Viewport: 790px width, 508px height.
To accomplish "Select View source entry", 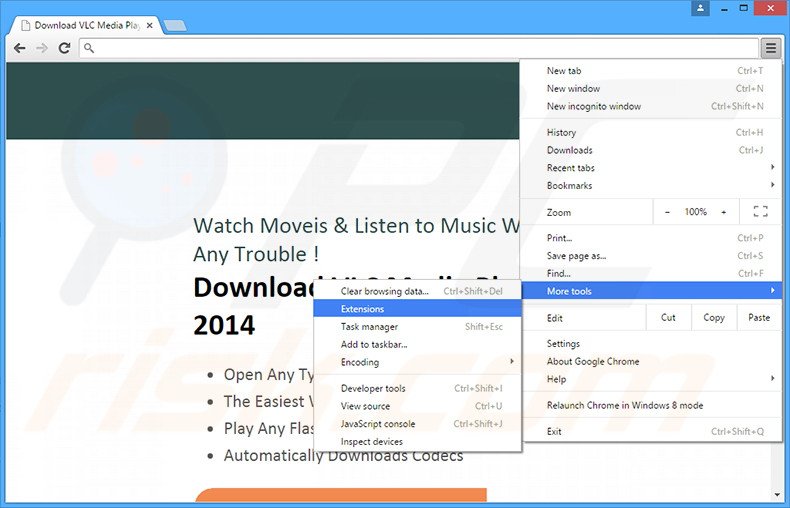I will coord(417,406).
